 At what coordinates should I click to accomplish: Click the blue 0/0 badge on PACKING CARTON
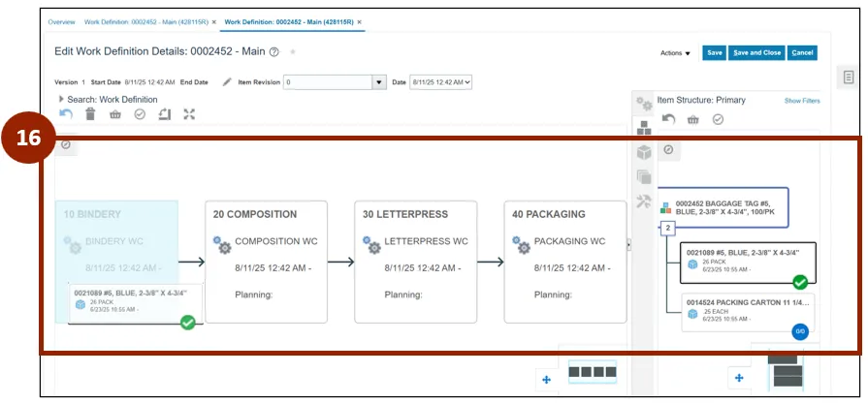[x=800, y=331]
